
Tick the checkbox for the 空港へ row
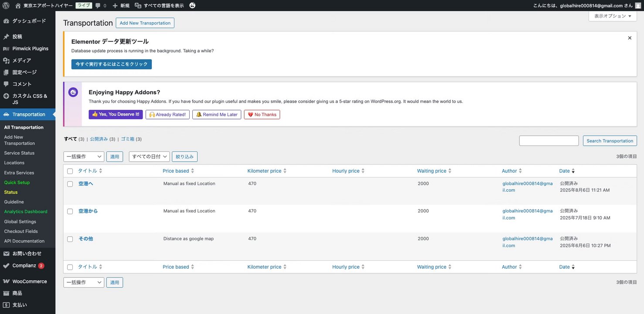click(x=70, y=184)
